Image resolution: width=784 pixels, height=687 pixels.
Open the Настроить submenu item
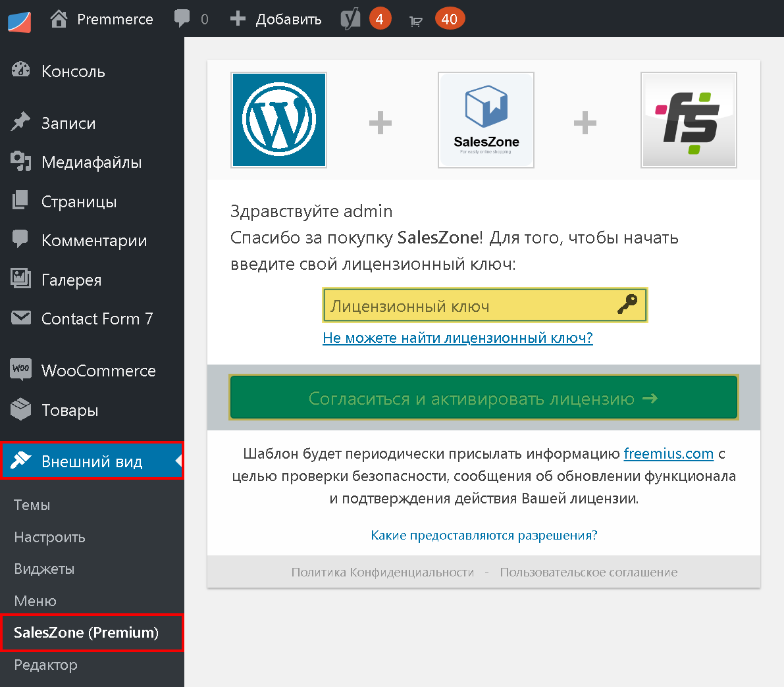pos(49,537)
